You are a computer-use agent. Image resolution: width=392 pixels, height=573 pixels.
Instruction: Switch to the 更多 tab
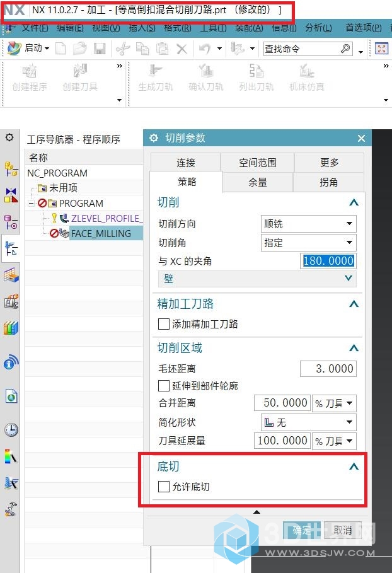[329, 163]
